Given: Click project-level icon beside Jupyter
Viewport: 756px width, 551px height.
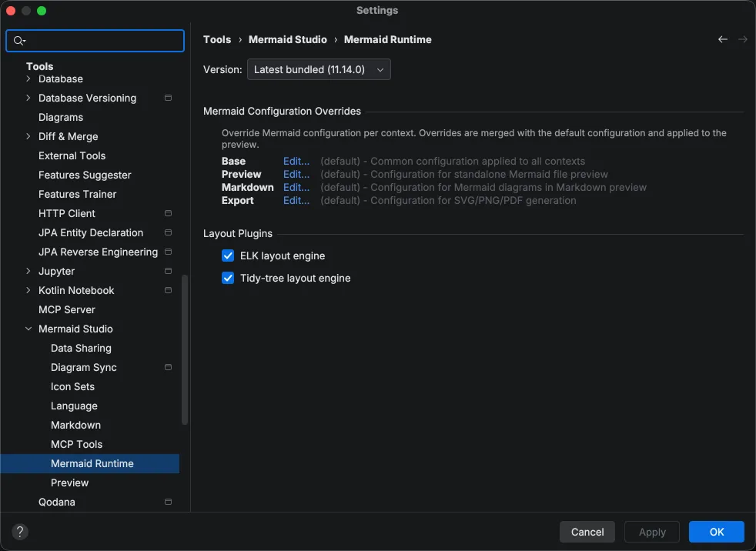Looking at the screenshot, I should pyautogui.click(x=168, y=271).
